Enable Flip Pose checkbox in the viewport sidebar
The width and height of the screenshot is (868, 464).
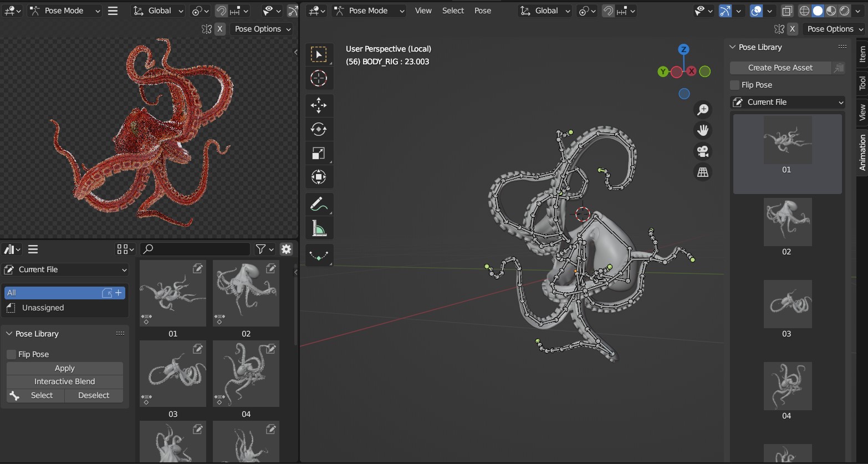[734, 85]
